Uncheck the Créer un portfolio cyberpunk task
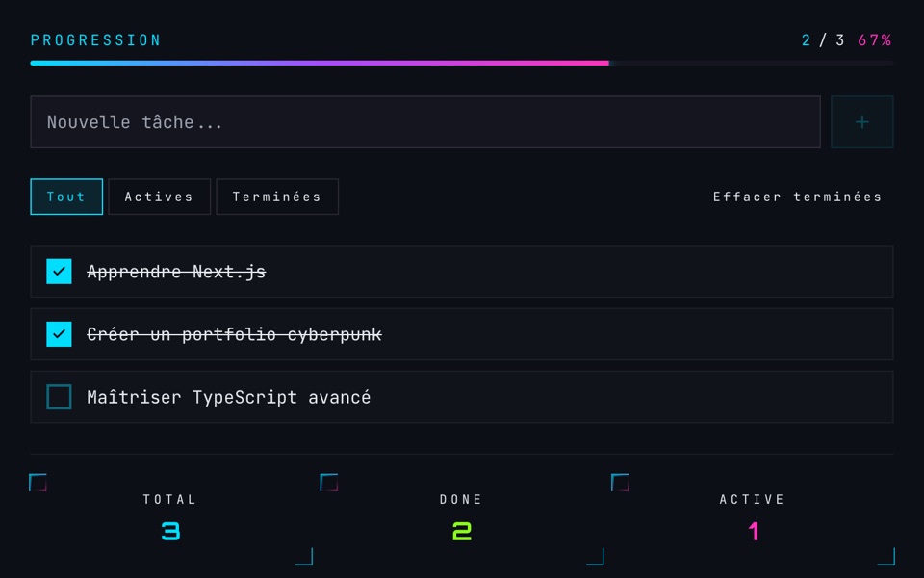The image size is (924, 578). pyautogui.click(x=59, y=334)
